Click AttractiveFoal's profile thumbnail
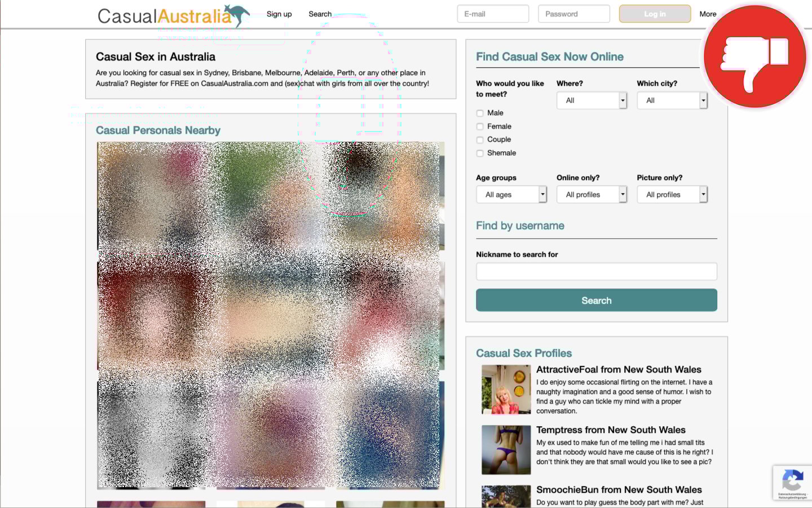This screenshot has width=812, height=508. coord(506,389)
